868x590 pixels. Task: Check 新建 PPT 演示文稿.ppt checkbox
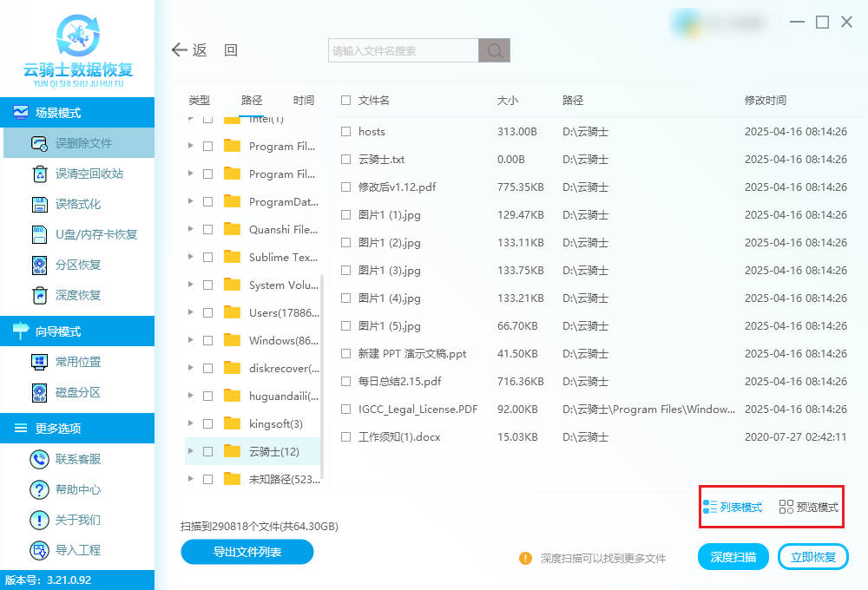tap(346, 353)
